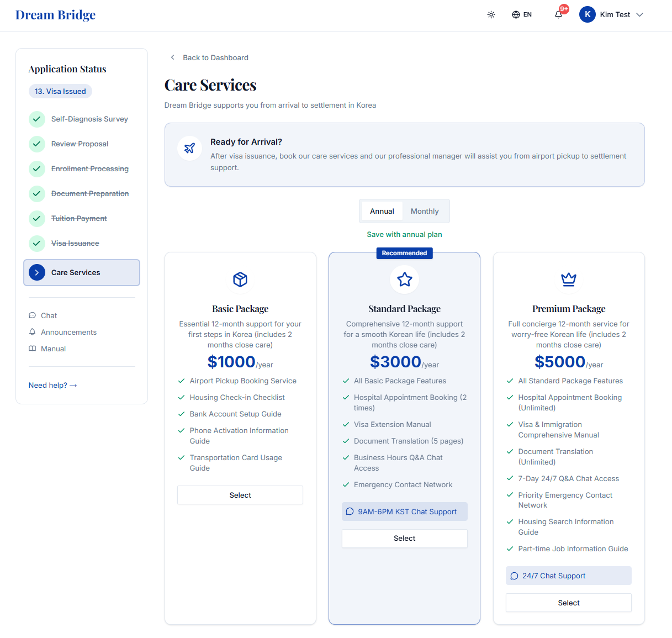
Task: Click the $5000 per year price
Action: coord(569,362)
